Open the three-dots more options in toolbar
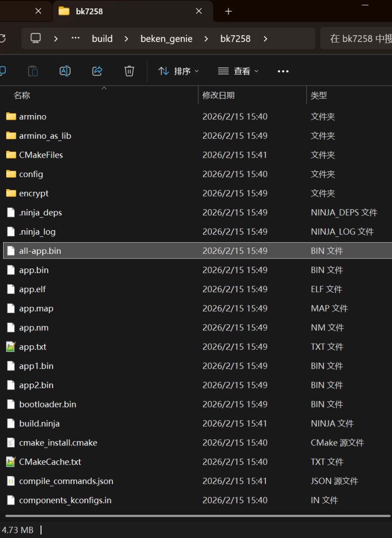The width and height of the screenshot is (392, 538). [x=283, y=71]
